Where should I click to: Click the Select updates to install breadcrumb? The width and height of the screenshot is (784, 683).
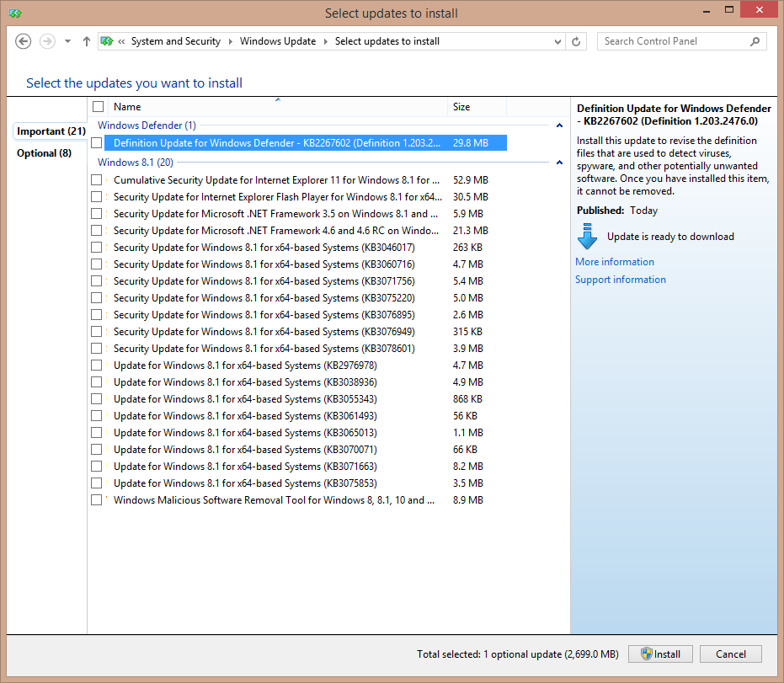tap(387, 41)
